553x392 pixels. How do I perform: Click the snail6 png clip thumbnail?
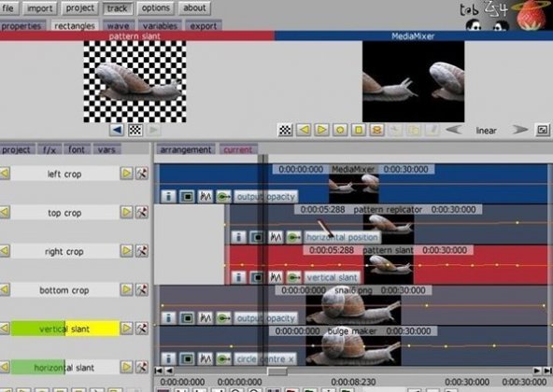click(x=353, y=305)
